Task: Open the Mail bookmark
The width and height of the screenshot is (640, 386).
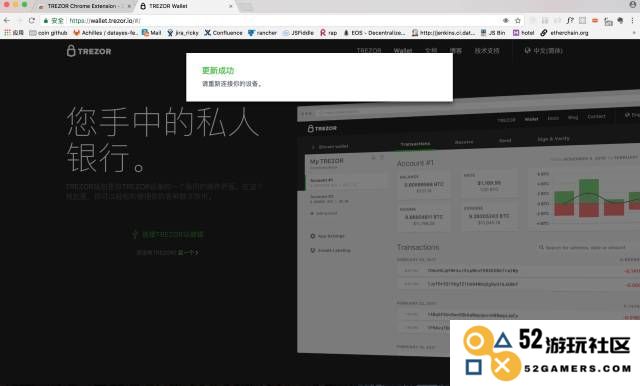Action: (x=151, y=33)
